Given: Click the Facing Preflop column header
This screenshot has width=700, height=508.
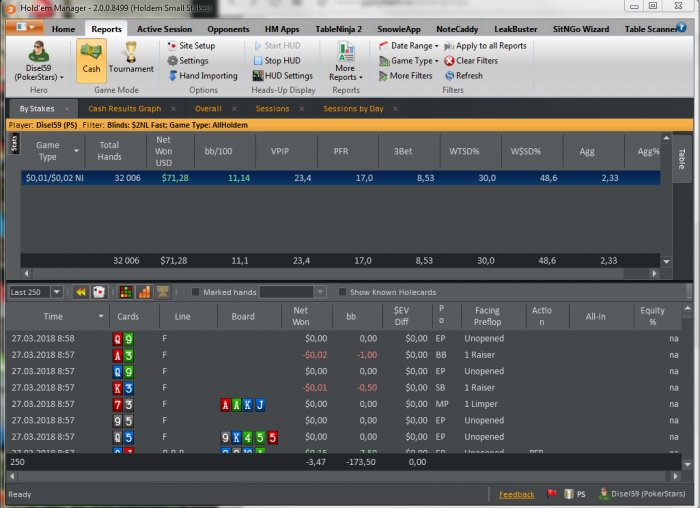Looking at the screenshot, I should click(487, 316).
